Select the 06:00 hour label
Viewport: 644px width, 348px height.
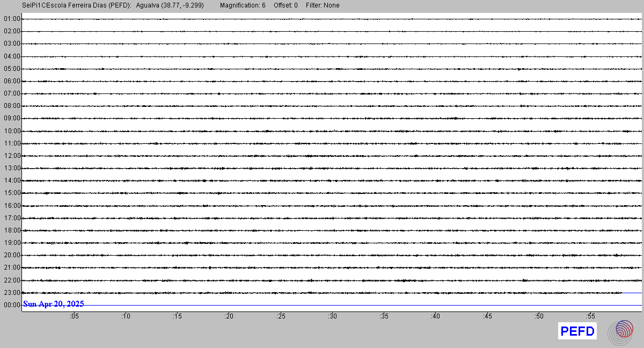tap(12, 81)
